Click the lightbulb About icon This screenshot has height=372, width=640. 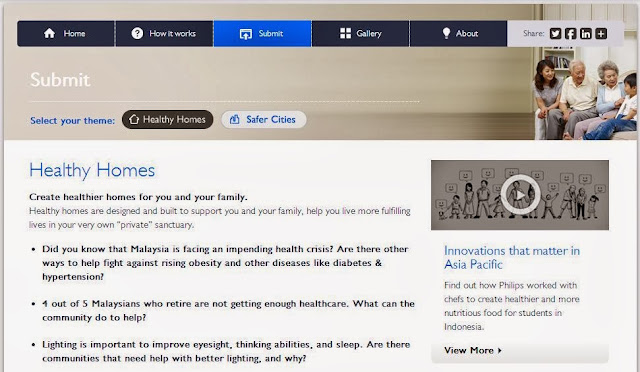click(x=446, y=33)
